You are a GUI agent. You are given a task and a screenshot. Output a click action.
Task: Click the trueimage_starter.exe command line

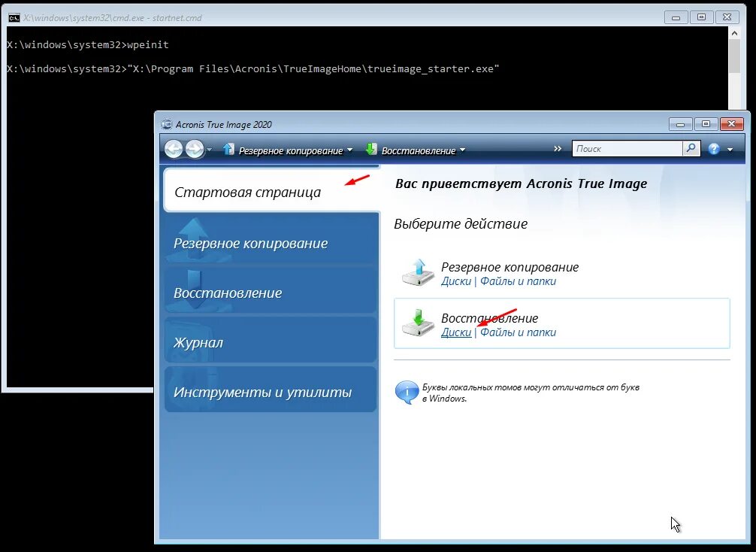[253, 69]
